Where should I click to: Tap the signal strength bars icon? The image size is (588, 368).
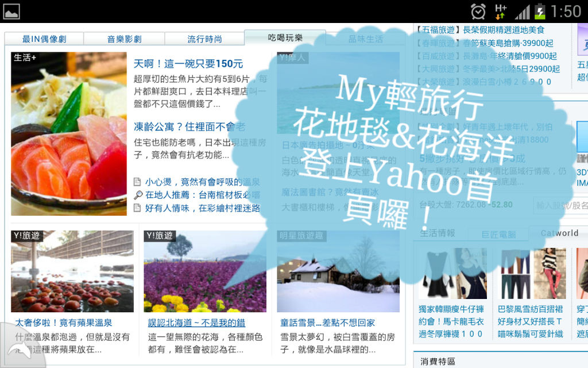[522, 11]
